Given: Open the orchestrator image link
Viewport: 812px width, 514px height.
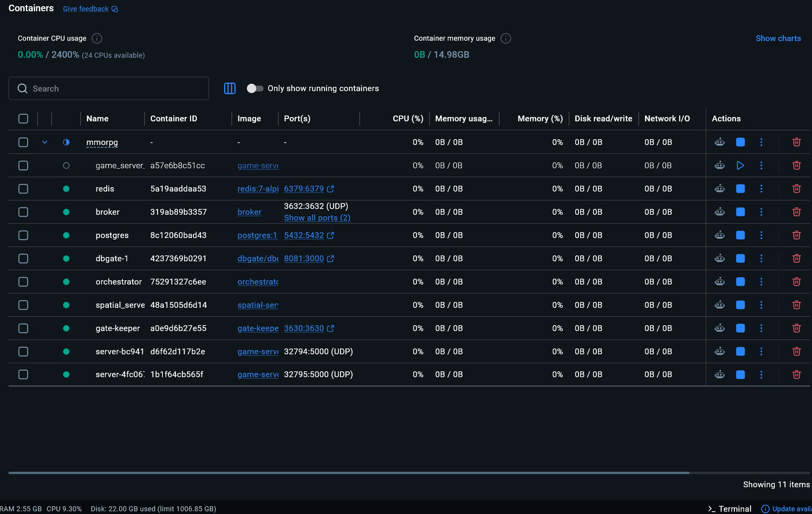Looking at the screenshot, I should pyautogui.click(x=258, y=282).
